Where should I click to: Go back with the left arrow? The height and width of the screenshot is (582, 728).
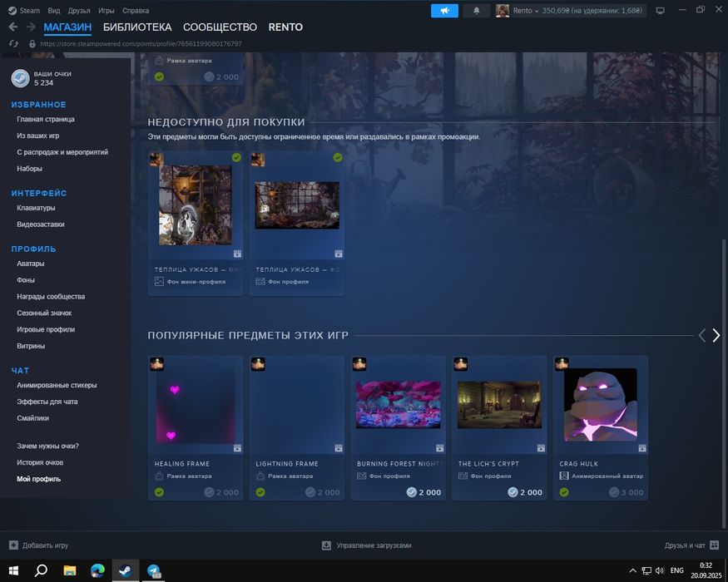click(13, 27)
